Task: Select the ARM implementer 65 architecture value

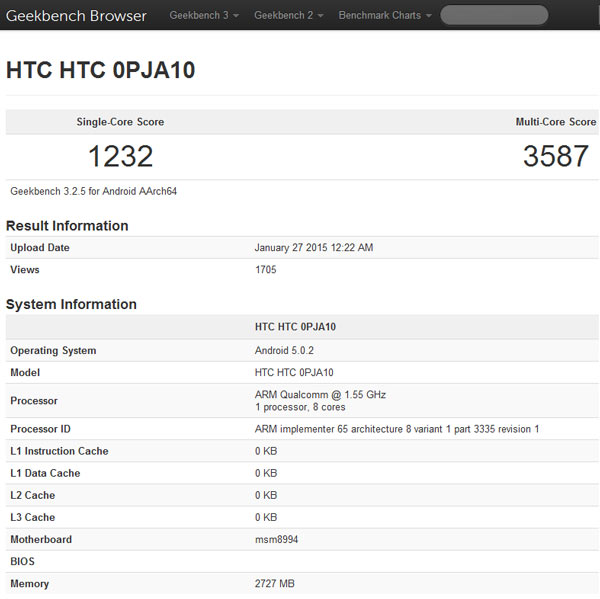Action: point(397,429)
